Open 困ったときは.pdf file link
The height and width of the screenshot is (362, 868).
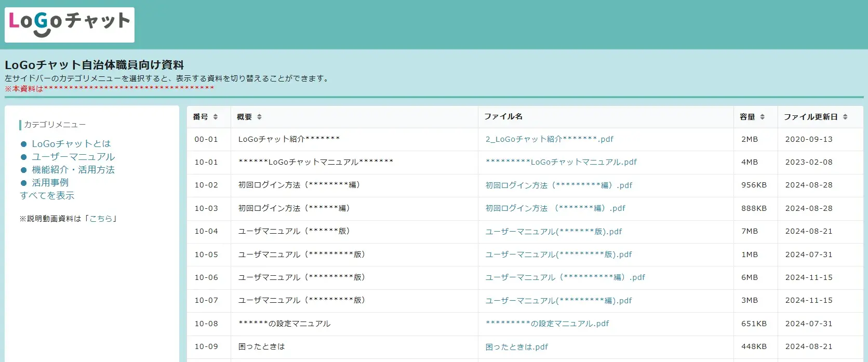tap(517, 347)
